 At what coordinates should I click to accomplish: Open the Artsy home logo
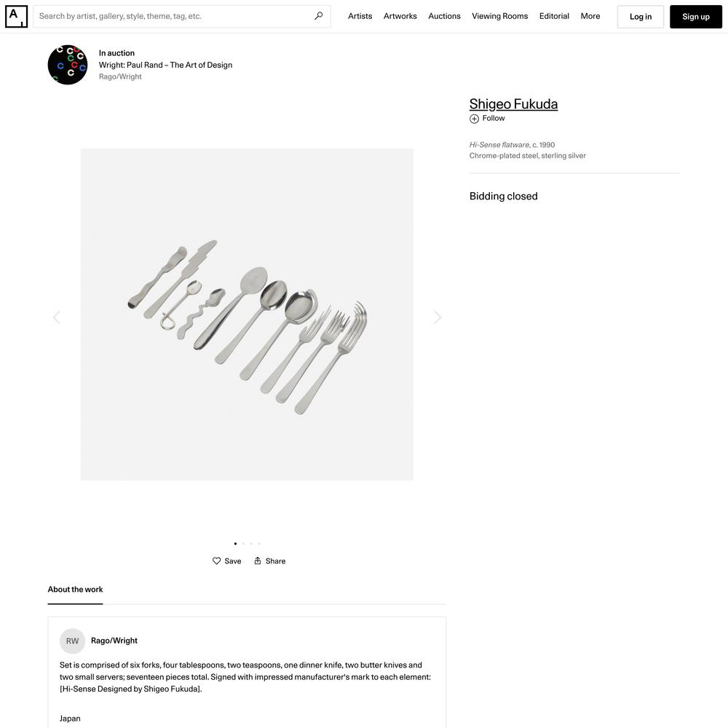pyautogui.click(x=16, y=16)
